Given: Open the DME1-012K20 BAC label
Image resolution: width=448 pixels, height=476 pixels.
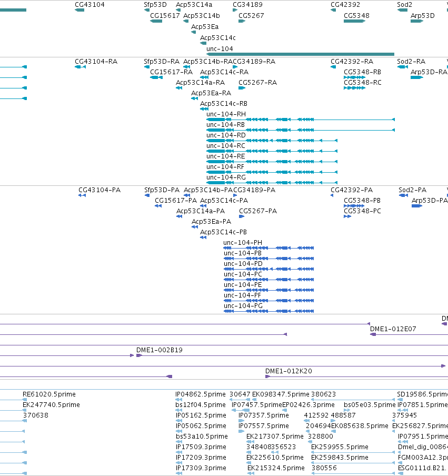Looking at the screenshot, I should [288, 371].
